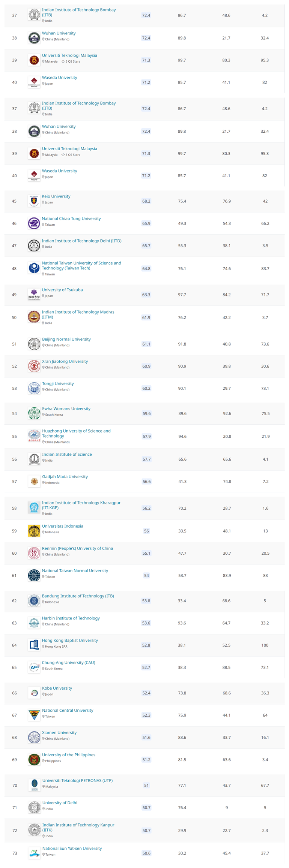Screen dimensions: 289x868
Task: Open University of Delhi link
Action: (60, 803)
